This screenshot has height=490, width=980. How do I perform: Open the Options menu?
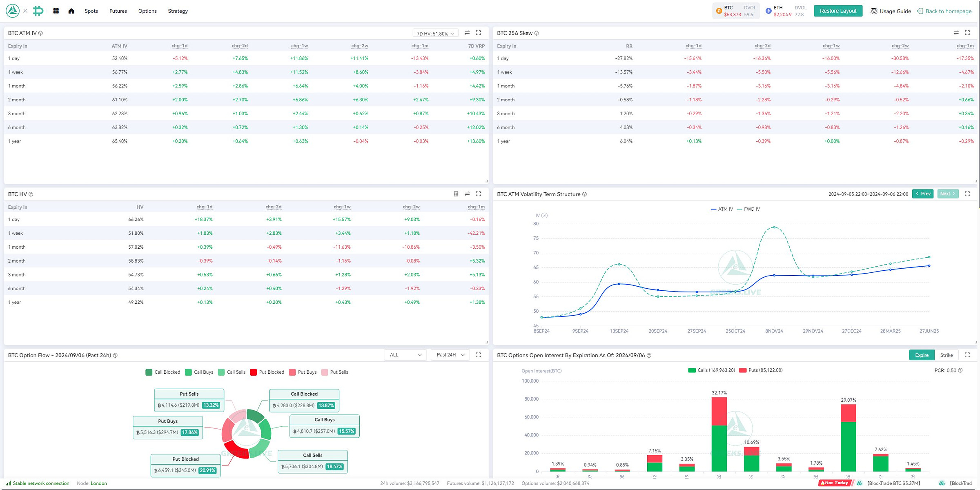click(x=147, y=11)
